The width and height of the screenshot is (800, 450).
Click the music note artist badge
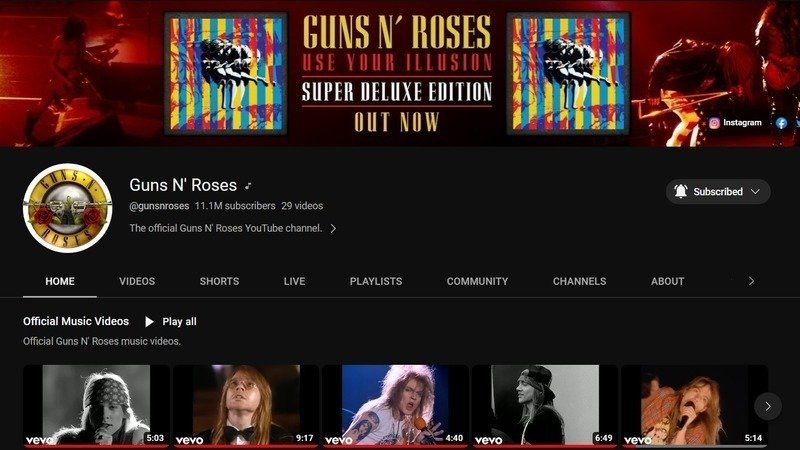(x=248, y=186)
